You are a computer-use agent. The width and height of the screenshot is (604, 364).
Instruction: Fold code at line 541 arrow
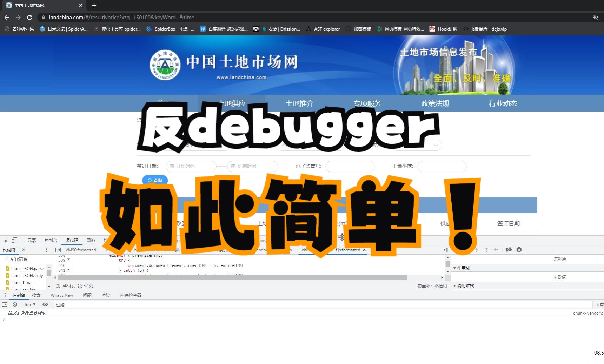68,270
